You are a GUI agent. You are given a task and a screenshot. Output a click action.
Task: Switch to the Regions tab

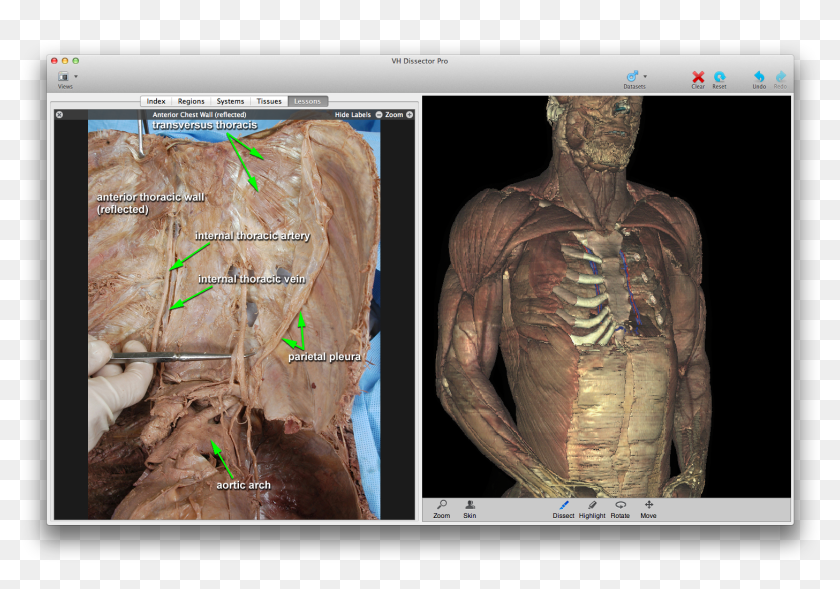[x=191, y=101]
